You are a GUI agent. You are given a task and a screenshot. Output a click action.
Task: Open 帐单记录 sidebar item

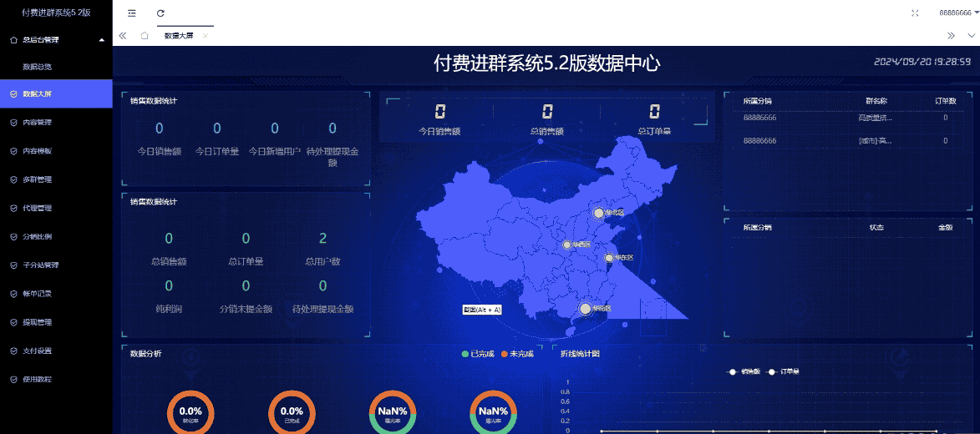(56, 294)
